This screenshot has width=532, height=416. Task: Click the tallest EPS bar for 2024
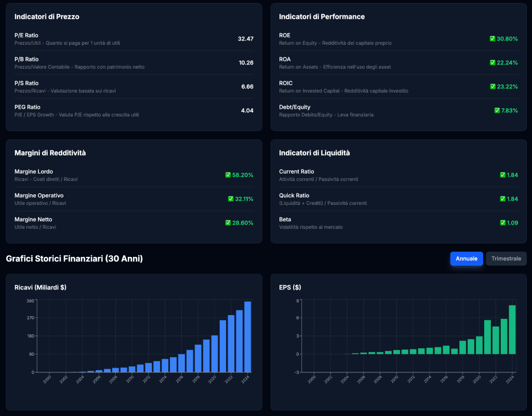coord(512,330)
